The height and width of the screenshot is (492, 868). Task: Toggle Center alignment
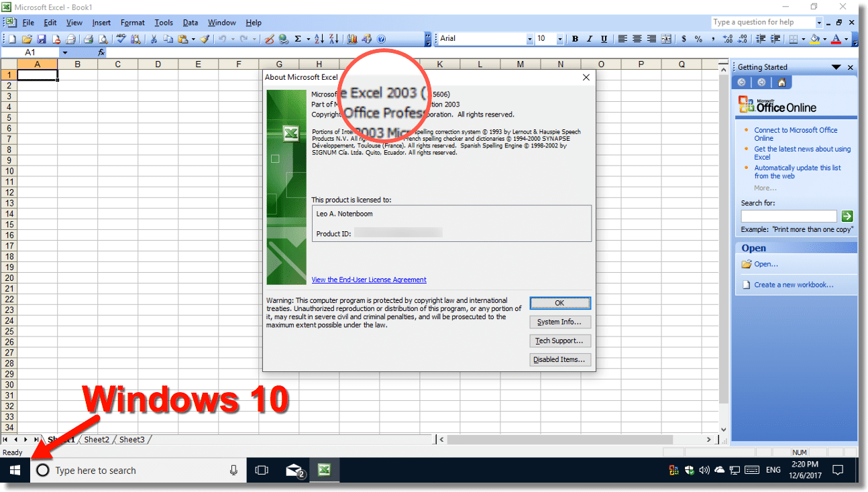click(x=637, y=39)
